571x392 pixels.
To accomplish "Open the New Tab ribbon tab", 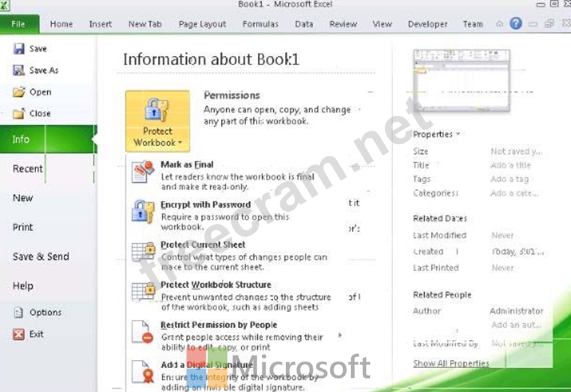I will pyautogui.click(x=145, y=24).
